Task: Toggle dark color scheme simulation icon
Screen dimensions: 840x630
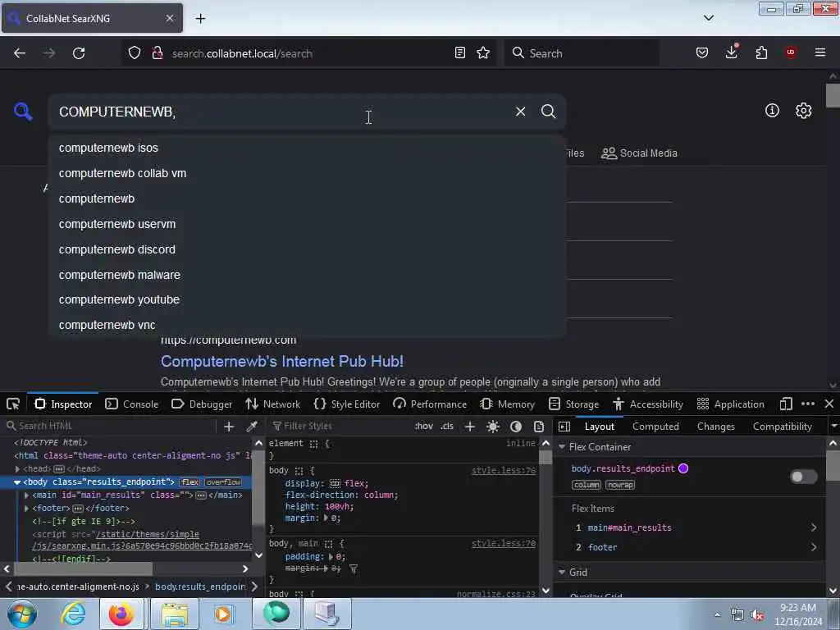Action: tap(516, 427)
